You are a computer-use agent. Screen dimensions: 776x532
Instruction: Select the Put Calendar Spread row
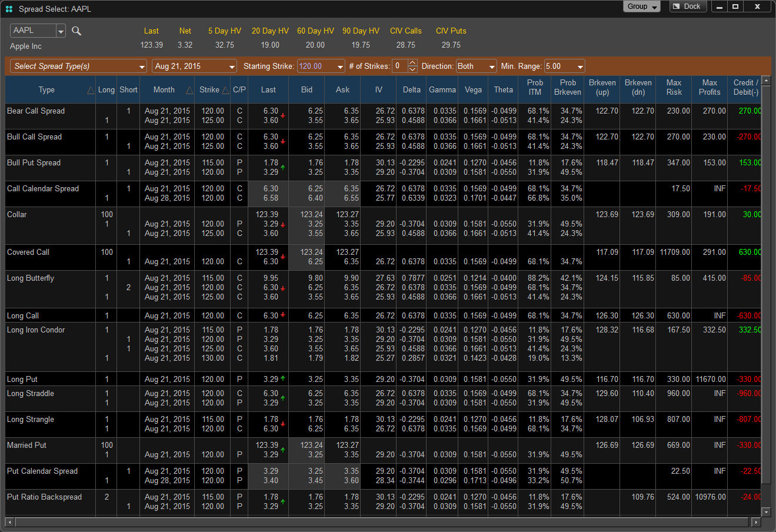(383, 476)
